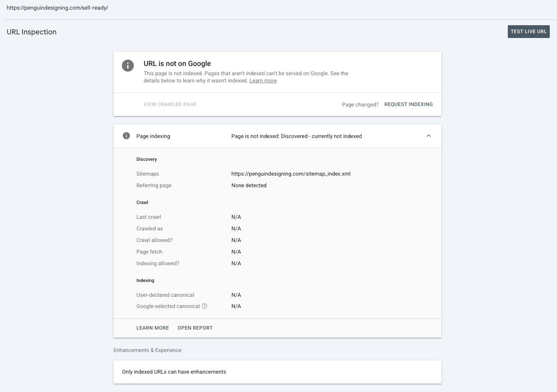Click the 'URL Inspection' page title
This screenshot has width=557, height=392.
32,32
